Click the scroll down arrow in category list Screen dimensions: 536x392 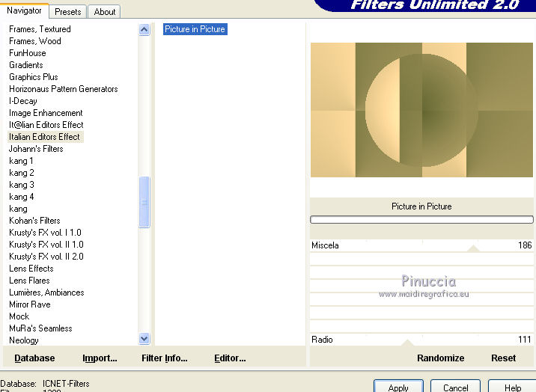click(144, 338)
